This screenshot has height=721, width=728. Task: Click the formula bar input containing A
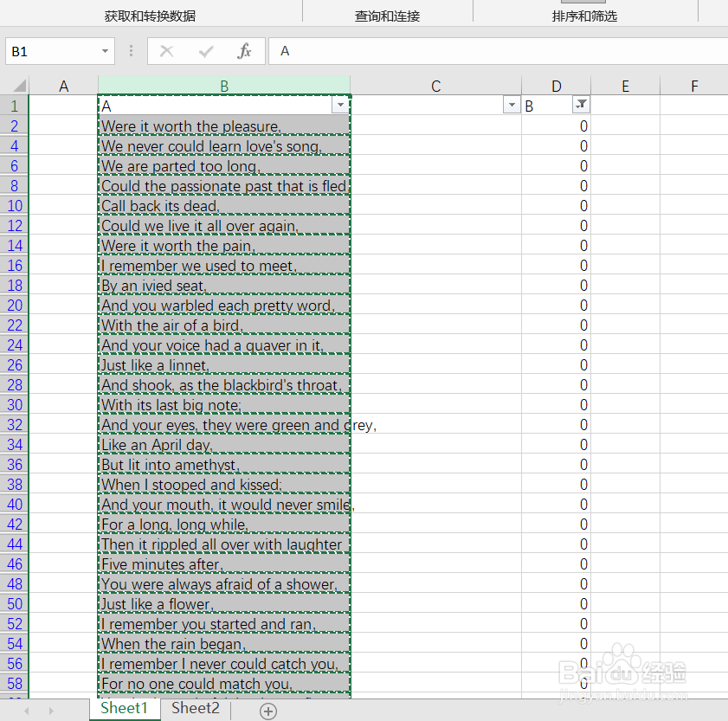click(x=499, y=51)
